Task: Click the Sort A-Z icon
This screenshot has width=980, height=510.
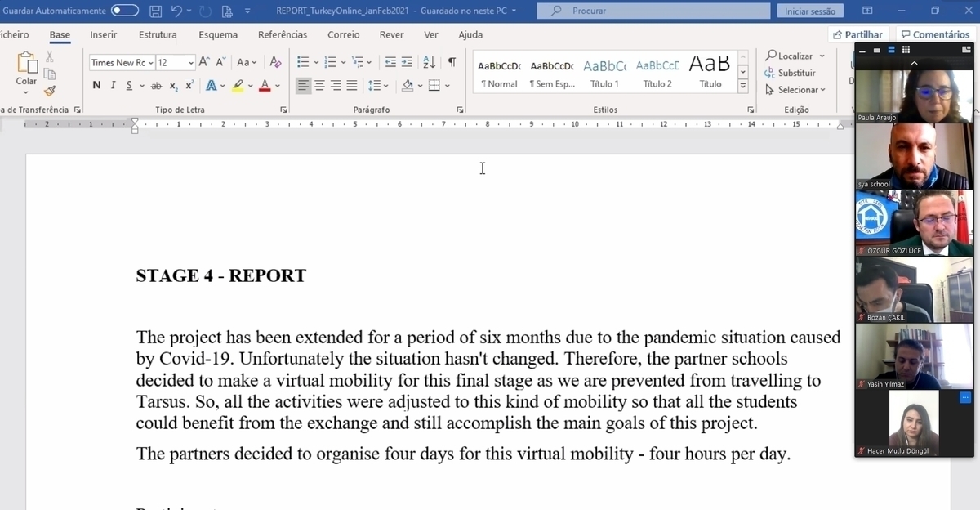Action: point(429,62)
